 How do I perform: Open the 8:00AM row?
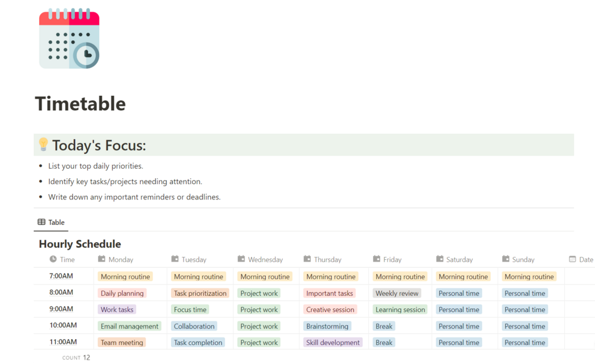click(61, 292)
